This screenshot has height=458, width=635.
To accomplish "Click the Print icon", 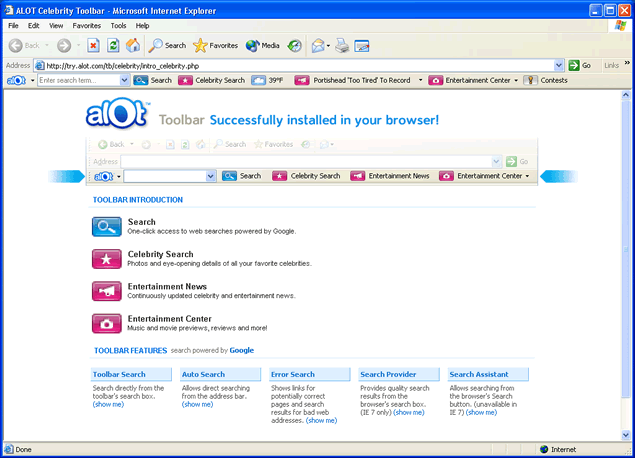I will 342,45.
